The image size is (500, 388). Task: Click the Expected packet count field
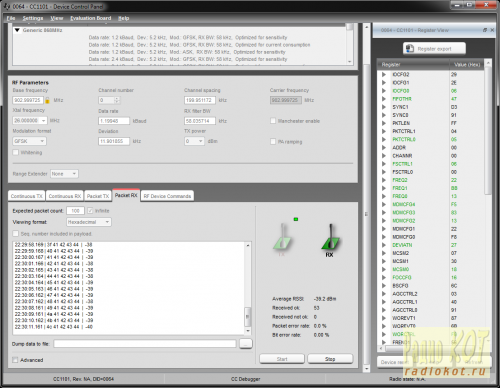[75, 211]
